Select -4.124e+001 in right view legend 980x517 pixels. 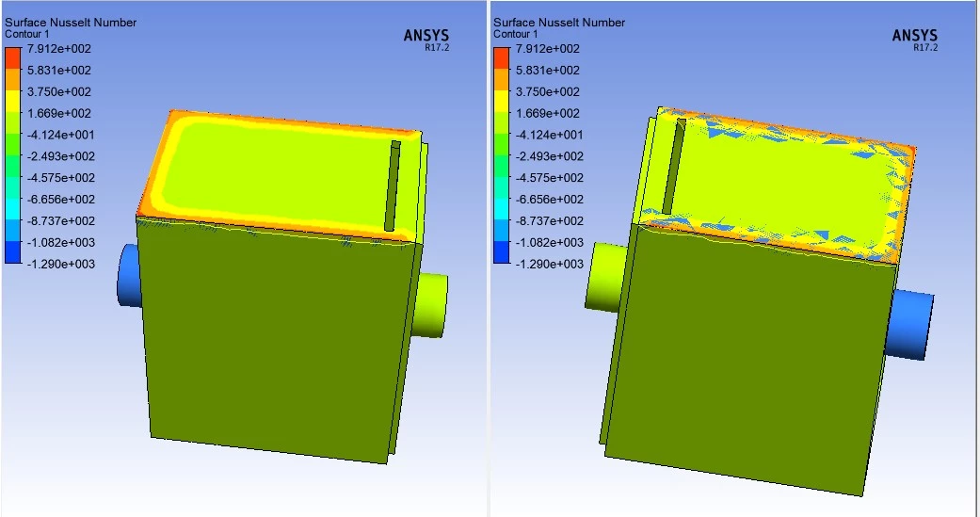pyautogui.click(x=548, y=135)
